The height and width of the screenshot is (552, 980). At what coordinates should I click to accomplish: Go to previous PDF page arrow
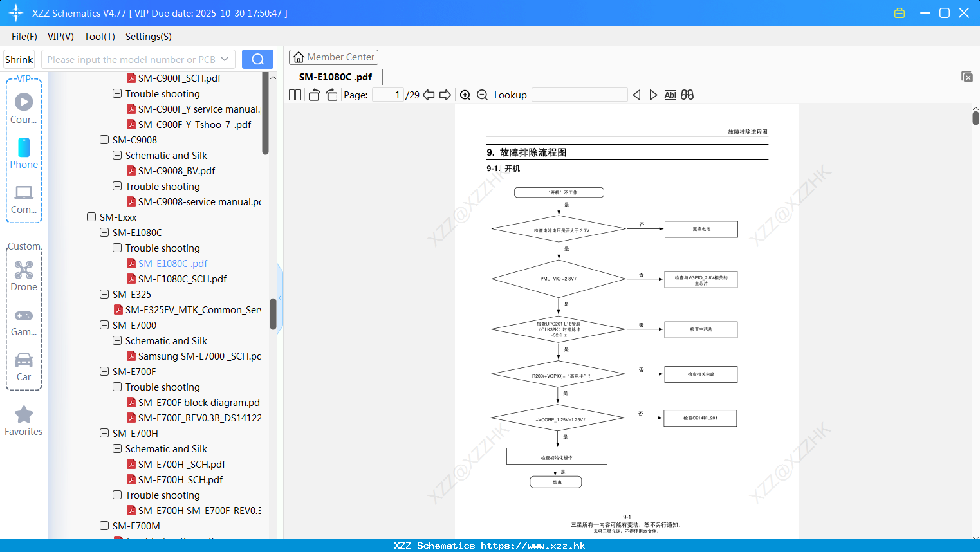click(x=429, y=95)
